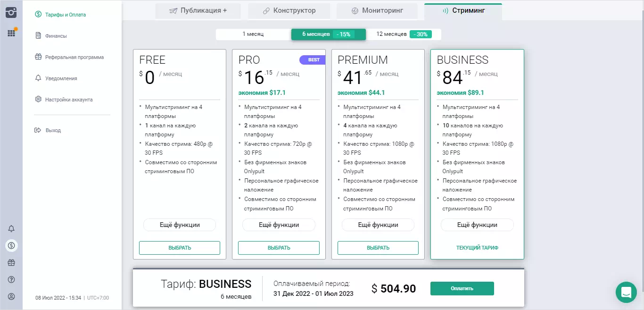Click ВЫБРАТЬ under the PREMIUM plan
644x310 pixels.
pyautogui.click(x=378, y=248)
